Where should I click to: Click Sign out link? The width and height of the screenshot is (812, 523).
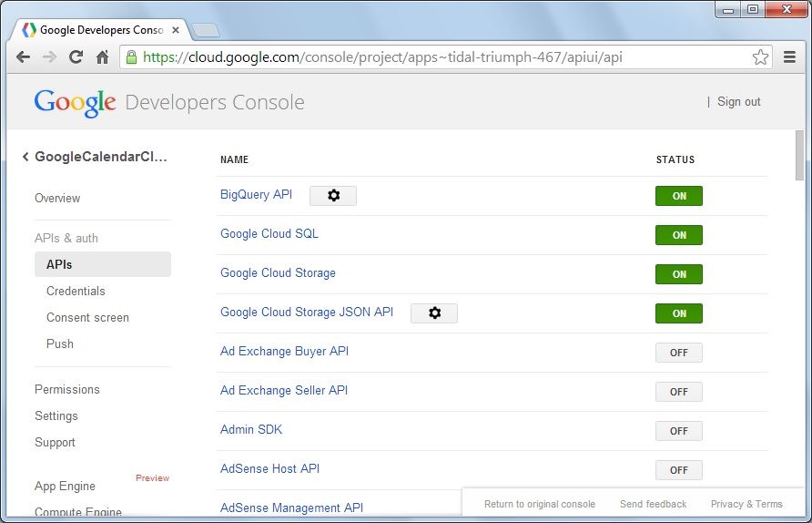(739, 102)
